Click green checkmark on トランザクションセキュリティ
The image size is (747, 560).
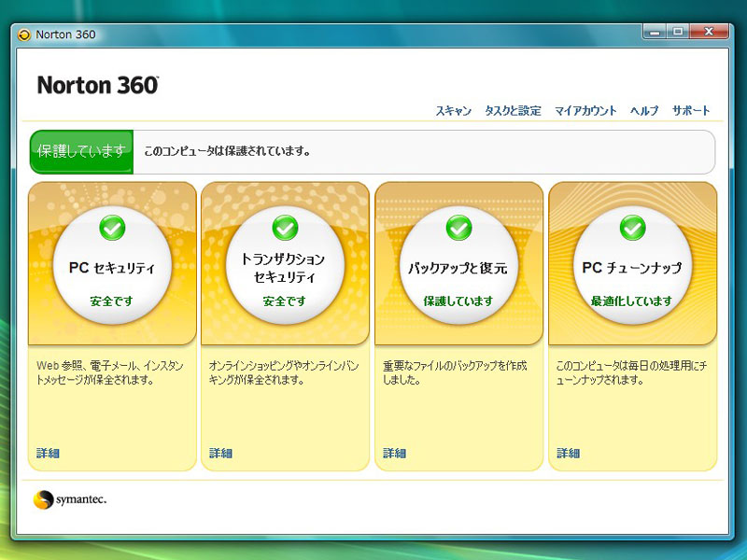[x=285, y=228]
